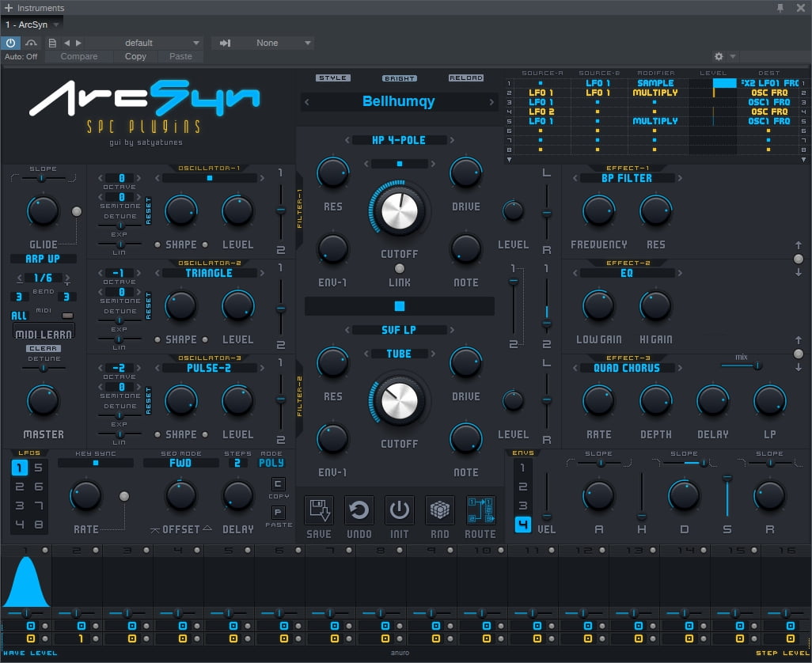Click next Oscillator-2 waveform arrow after TRIANGLE
The width and height of the screenshot is (812, 663).
(x=263, y=273)
